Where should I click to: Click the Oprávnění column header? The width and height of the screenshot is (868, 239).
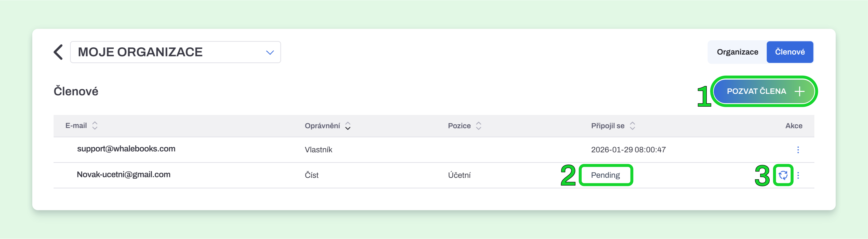[x=322, y=126]
